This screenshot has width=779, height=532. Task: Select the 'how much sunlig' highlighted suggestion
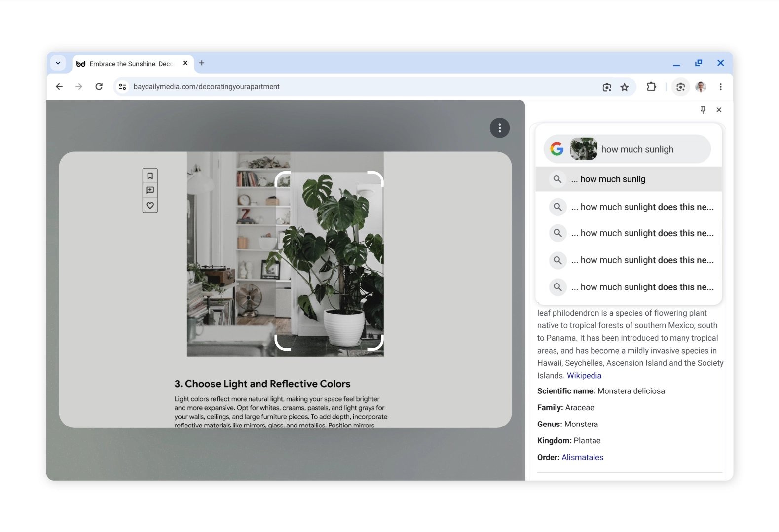pyautogui.click(x=629, y=179)
